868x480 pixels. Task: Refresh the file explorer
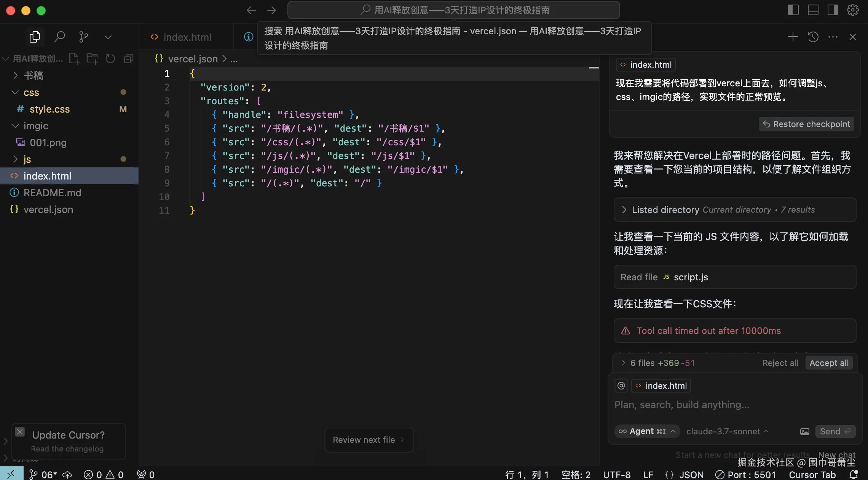tap(110, 59)
